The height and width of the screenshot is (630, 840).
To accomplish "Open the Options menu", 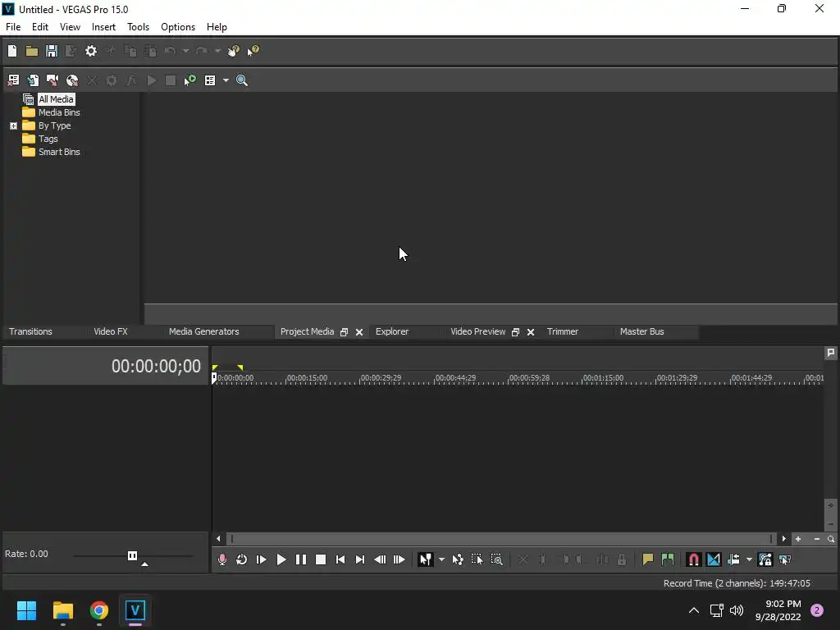I will point(178,27).
